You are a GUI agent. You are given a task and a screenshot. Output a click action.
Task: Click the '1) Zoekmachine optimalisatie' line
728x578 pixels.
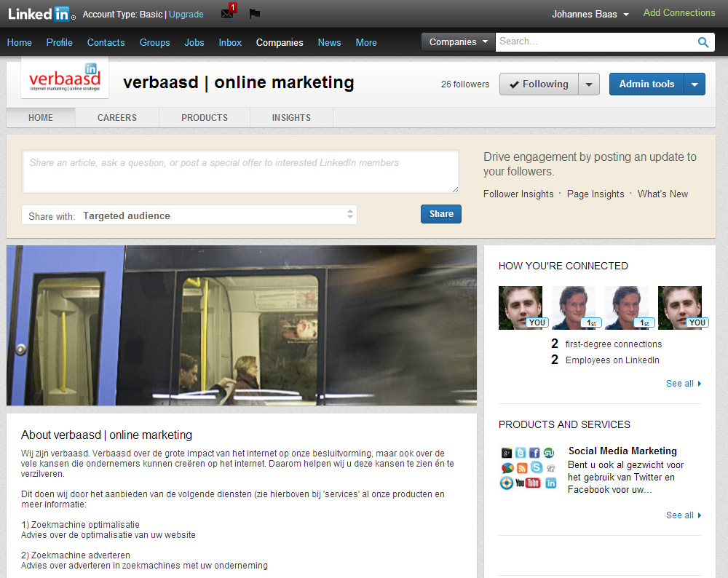(80, 525)
